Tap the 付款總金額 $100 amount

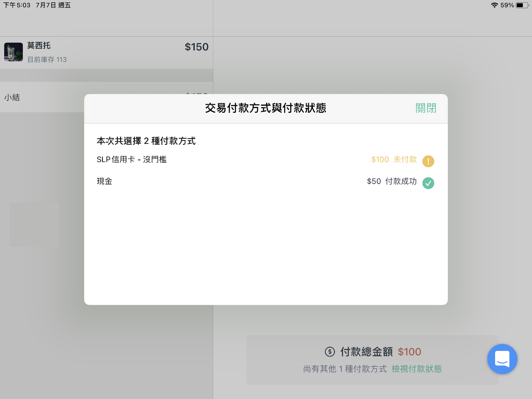[x=409, y=352]
